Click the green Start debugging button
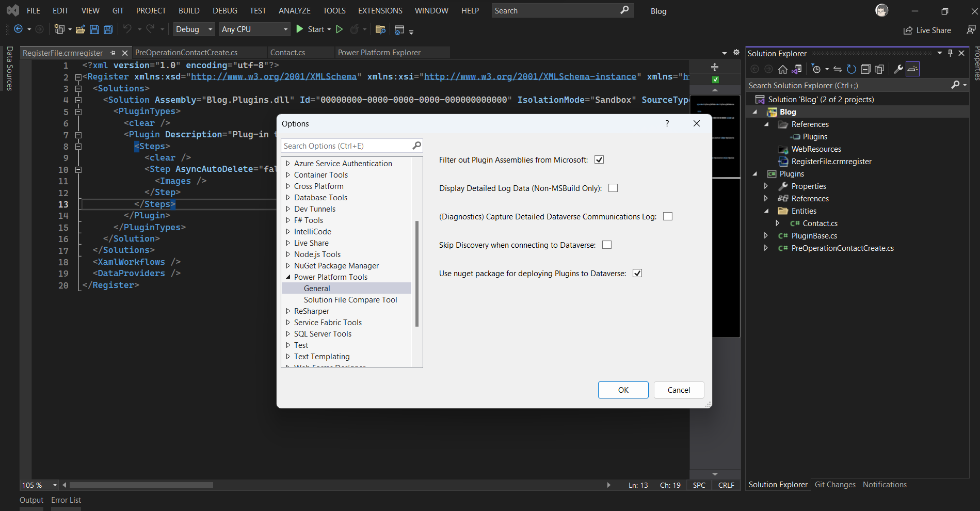Screen dimensions: 980x511 (x=300, y=29)
